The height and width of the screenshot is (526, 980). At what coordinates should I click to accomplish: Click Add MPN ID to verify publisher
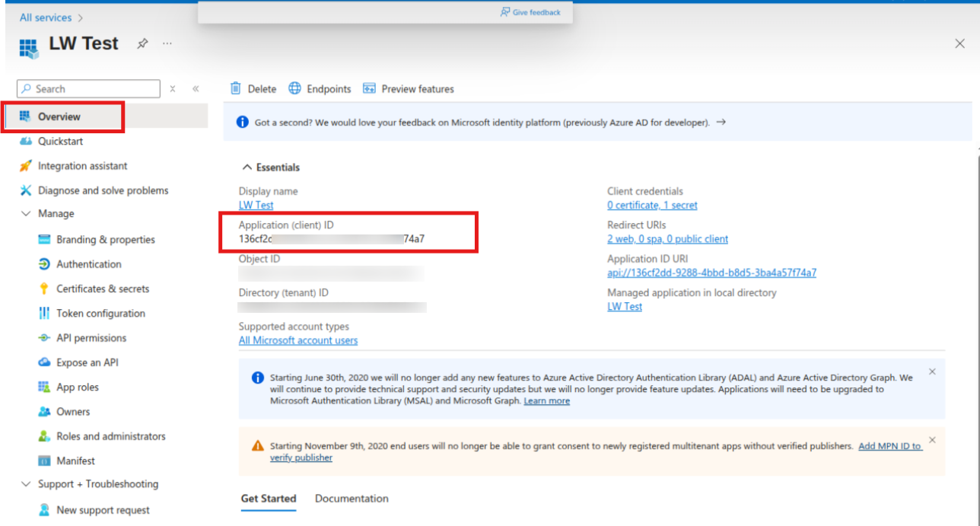point(890,447)
